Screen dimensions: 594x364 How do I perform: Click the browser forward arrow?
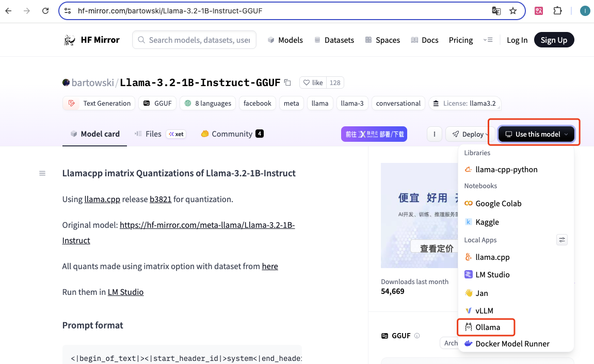click(x=26, y=11)
